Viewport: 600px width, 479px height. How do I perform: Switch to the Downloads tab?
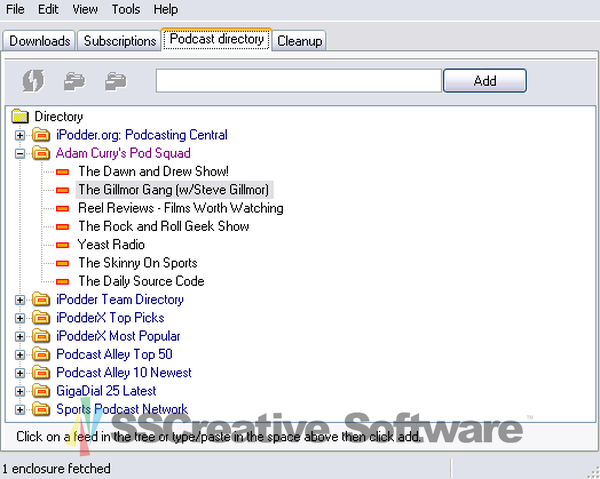click(x=39, y=41)
